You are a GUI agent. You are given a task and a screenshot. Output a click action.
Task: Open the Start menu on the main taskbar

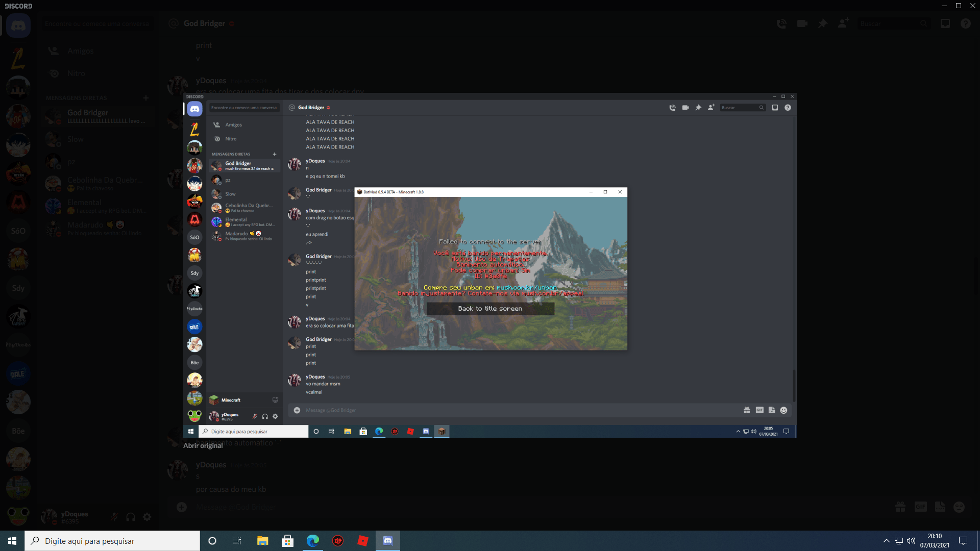12,541
